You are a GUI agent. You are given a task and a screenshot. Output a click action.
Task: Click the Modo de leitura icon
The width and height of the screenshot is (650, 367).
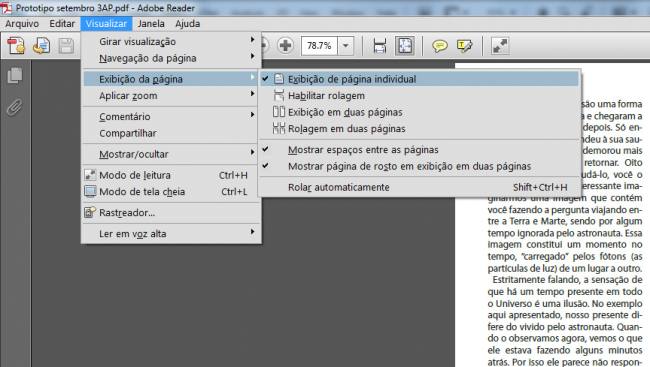coord(90,175)
